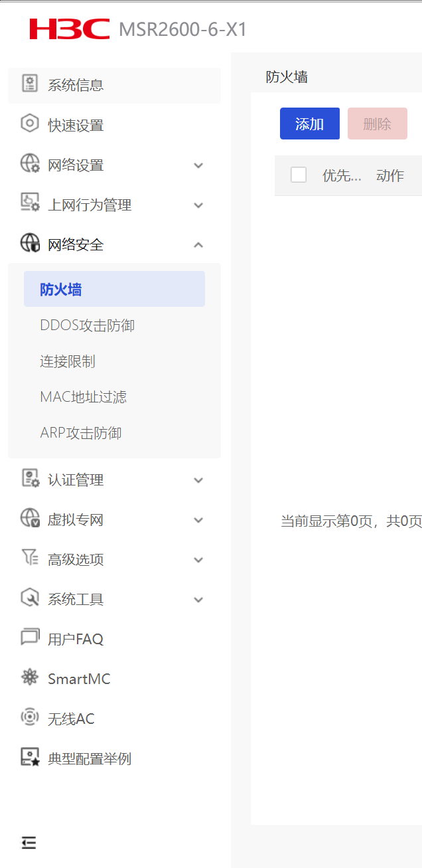The width and height of the screenshot is (422, 868).
Task: Click the Authentication Management (认证管理) icon
Action: pyautogui.click(x=30, y=479)
